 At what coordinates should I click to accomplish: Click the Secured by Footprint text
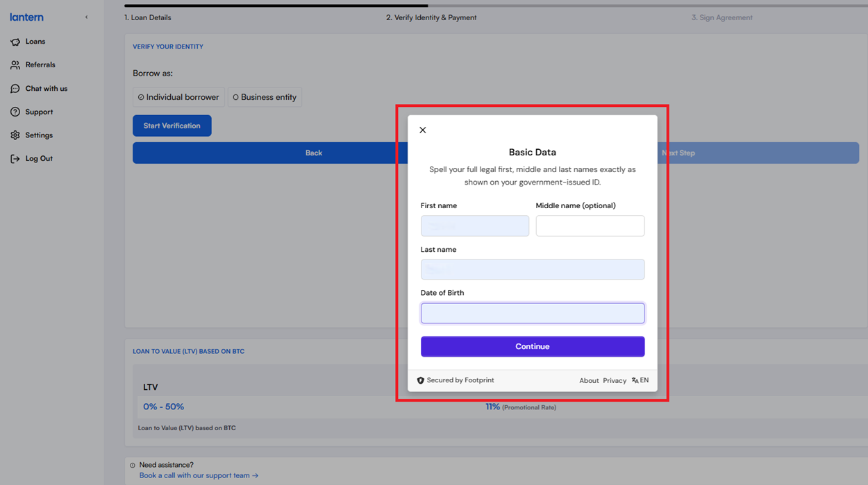460,380
